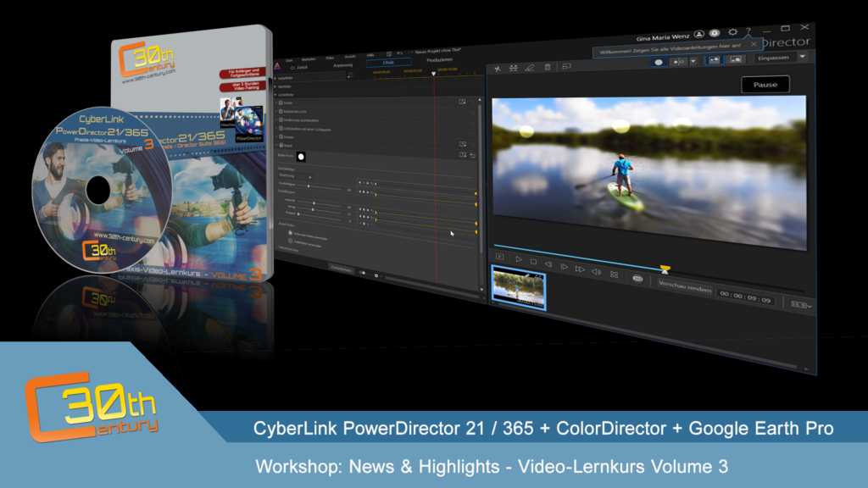
Task: Click the PowerDirector logo icon left of Zurück
Action: [x=278, y=66]
